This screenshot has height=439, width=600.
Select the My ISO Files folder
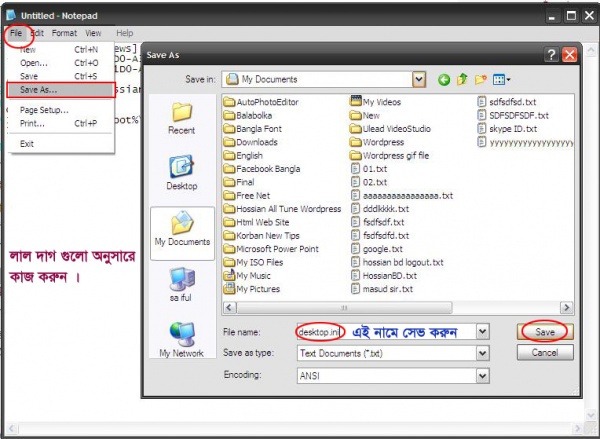tap(253, 263)
